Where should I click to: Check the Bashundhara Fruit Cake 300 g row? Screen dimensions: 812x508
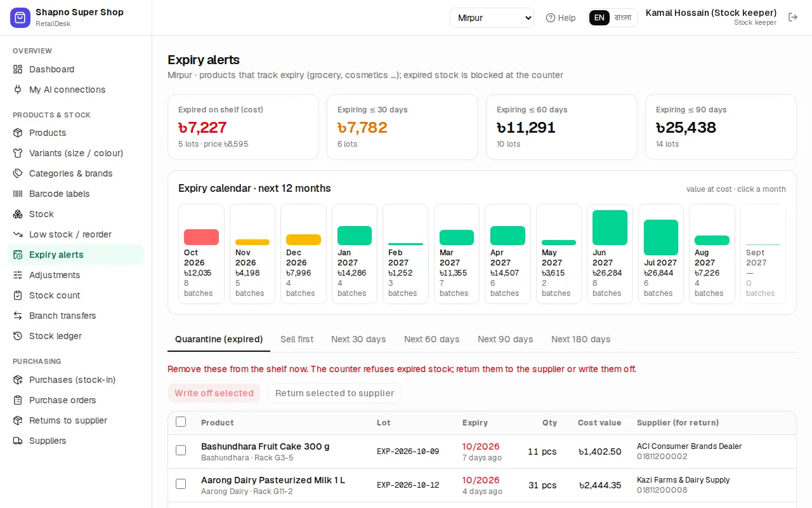coord(181,450)
